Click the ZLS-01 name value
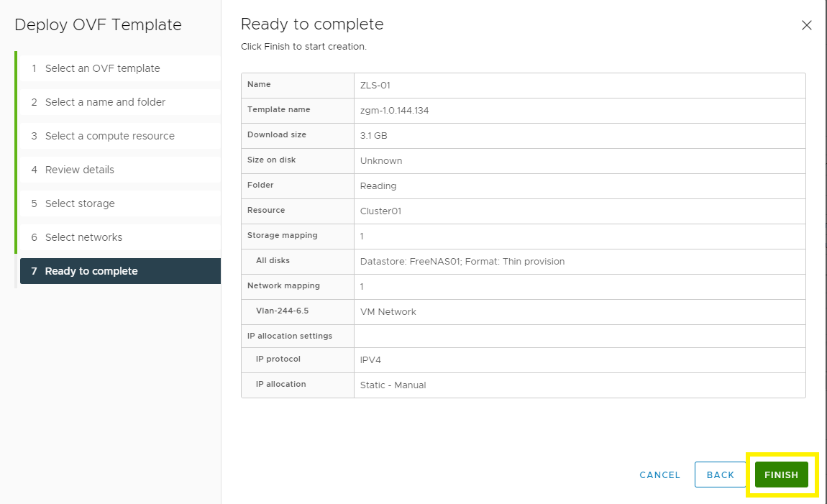The width and height of the screenshot is (827, 504). point(375,86)
